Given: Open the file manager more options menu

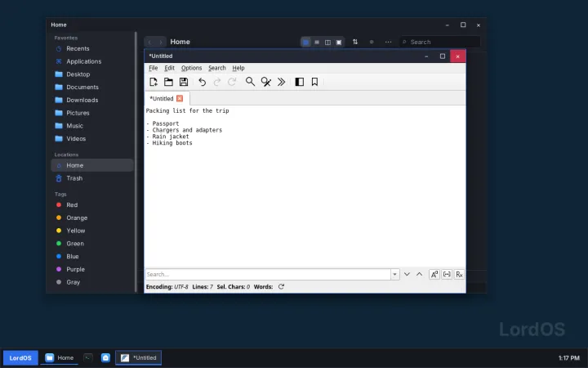Looking at the screenshot, I should [x=388, y=42].
